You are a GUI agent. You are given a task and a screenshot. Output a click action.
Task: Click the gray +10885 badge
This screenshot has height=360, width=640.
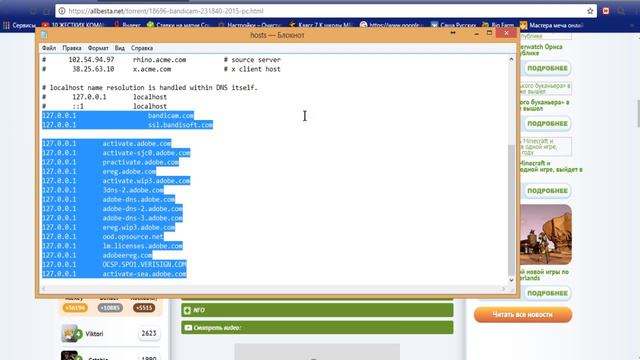click(x=110, y=308)
